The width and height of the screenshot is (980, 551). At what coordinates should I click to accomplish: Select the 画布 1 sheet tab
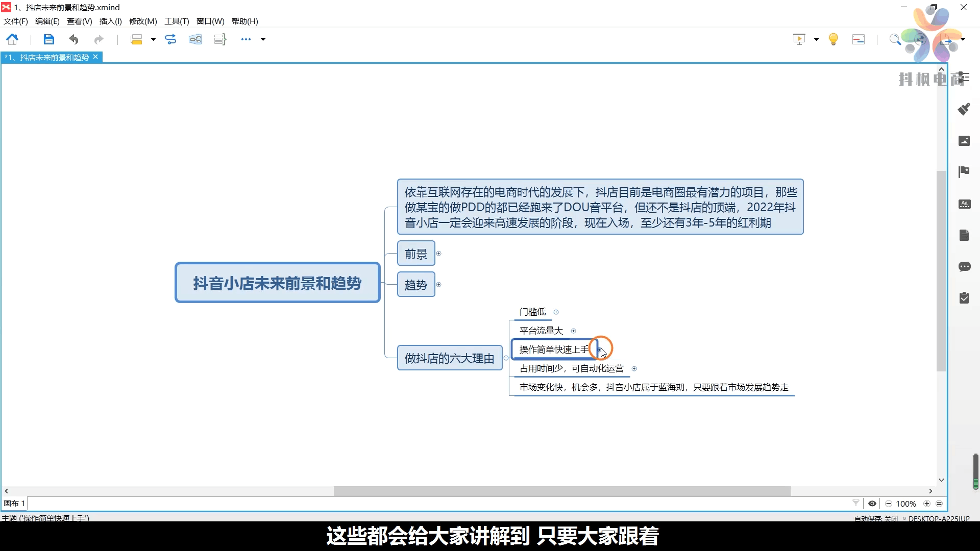[x=14, y=504]
